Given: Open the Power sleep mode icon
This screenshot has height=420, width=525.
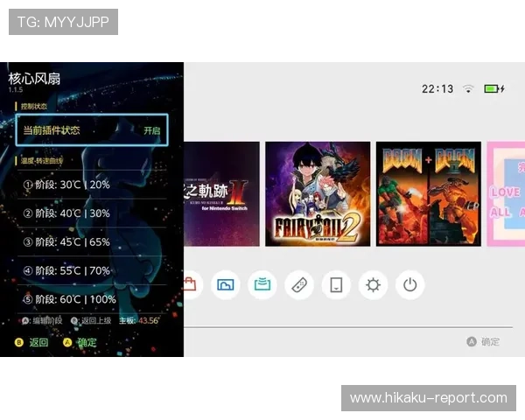Looking at the screenshot, I should 409,285.
